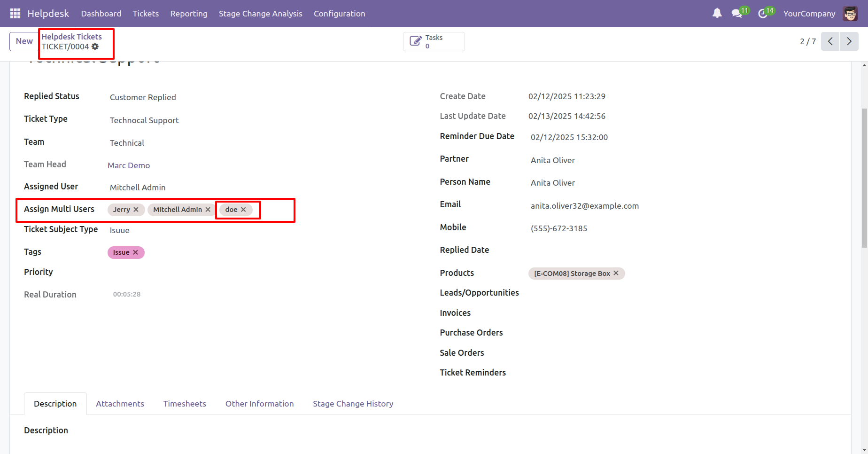The height and width of the screenshot is (454, 868).
Task: Remove the doe user tag
Action: point(243,210)
